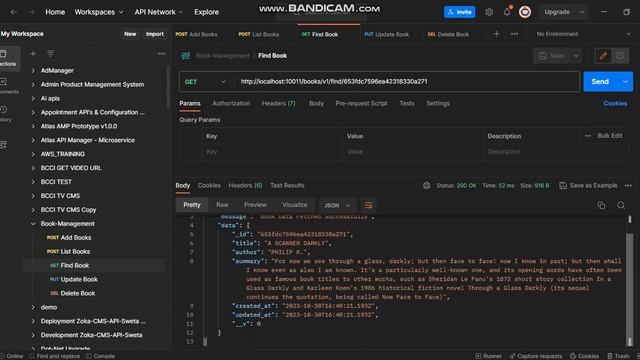The image size is (640, 360).
Task: Click the wrap lines icon in response toolbar
Action: point(368,205)
